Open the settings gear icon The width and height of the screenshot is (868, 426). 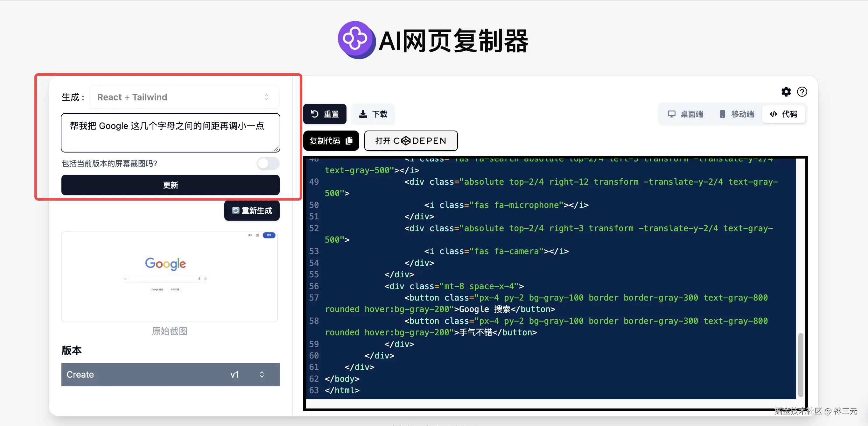coord(786,92)
